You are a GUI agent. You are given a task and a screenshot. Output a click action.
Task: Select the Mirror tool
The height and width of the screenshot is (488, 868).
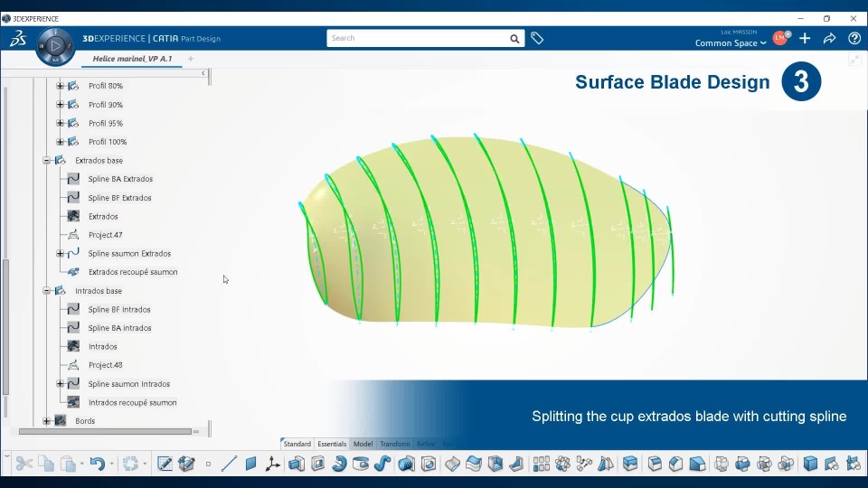[606, 464]
